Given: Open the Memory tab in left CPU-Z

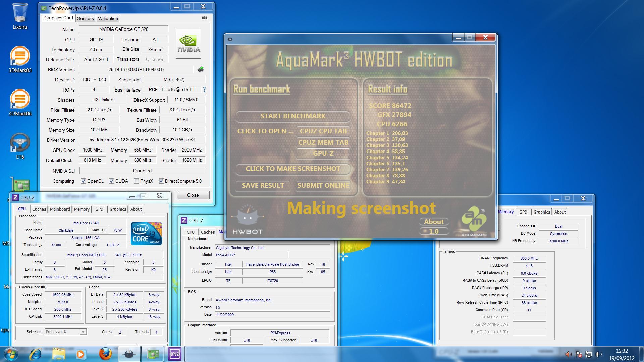Looking at the screenshot, I should [x=82, y=209].
